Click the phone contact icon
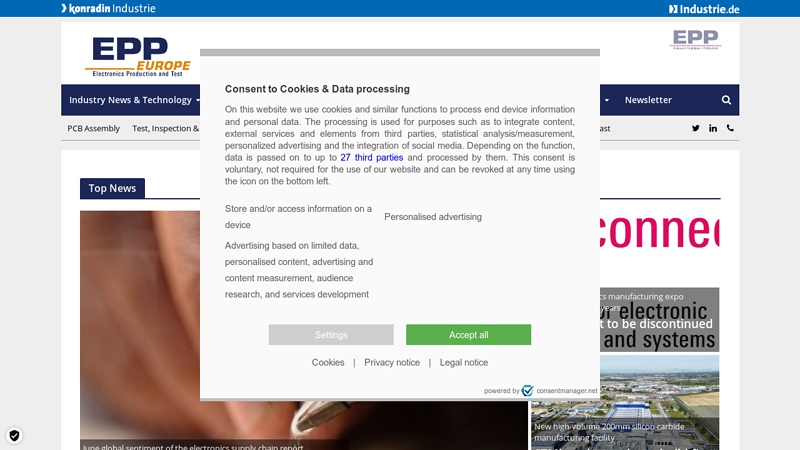 tap(730, 128)
